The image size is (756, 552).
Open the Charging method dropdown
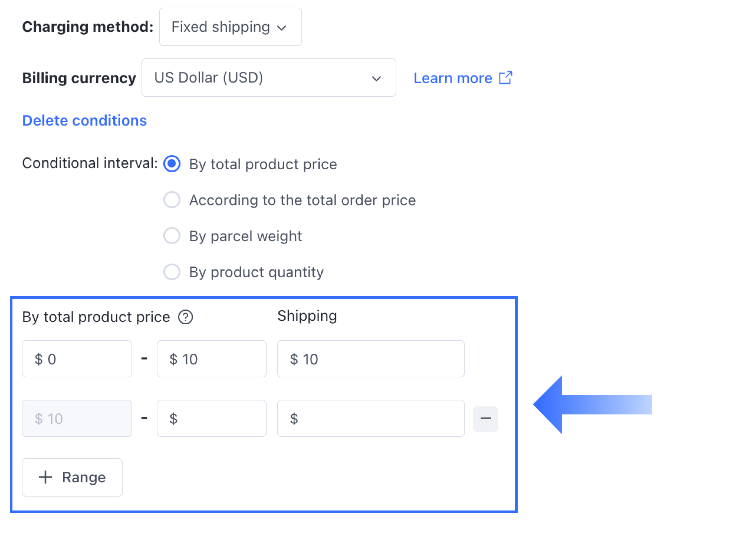tap(230, 27)
